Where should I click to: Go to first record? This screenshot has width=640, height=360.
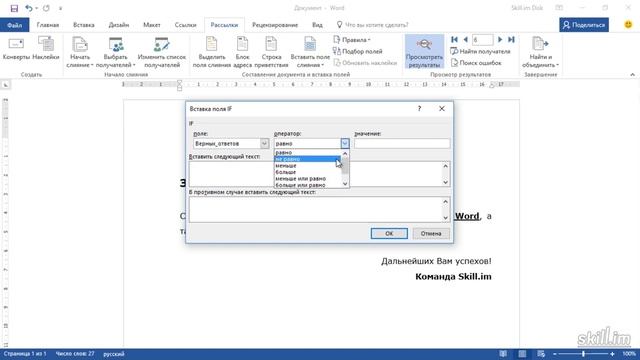pos(454,40)
